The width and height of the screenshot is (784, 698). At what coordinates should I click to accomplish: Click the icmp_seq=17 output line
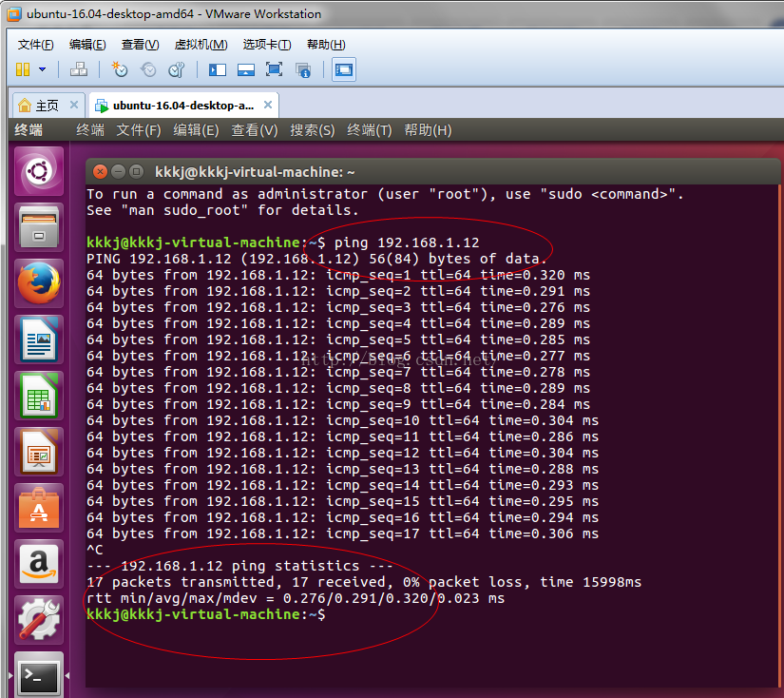342,533
